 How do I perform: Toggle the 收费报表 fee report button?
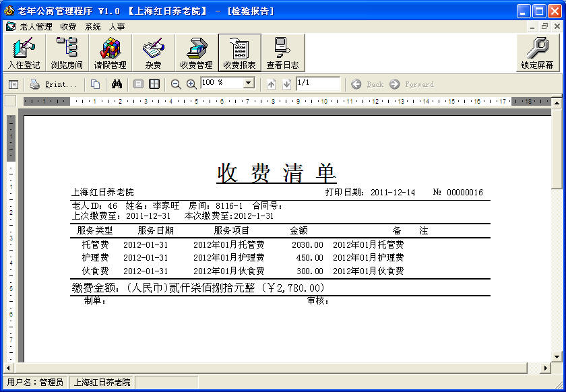pos(239,53)
